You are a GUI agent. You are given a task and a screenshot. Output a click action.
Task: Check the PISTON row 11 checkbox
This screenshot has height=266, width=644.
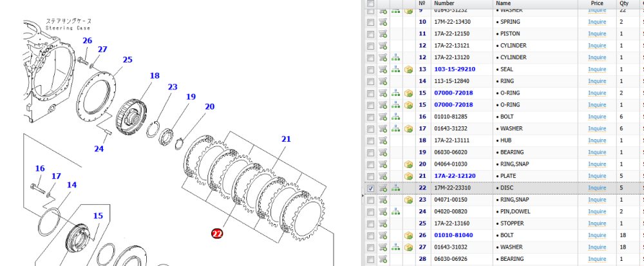coord(370,33)
